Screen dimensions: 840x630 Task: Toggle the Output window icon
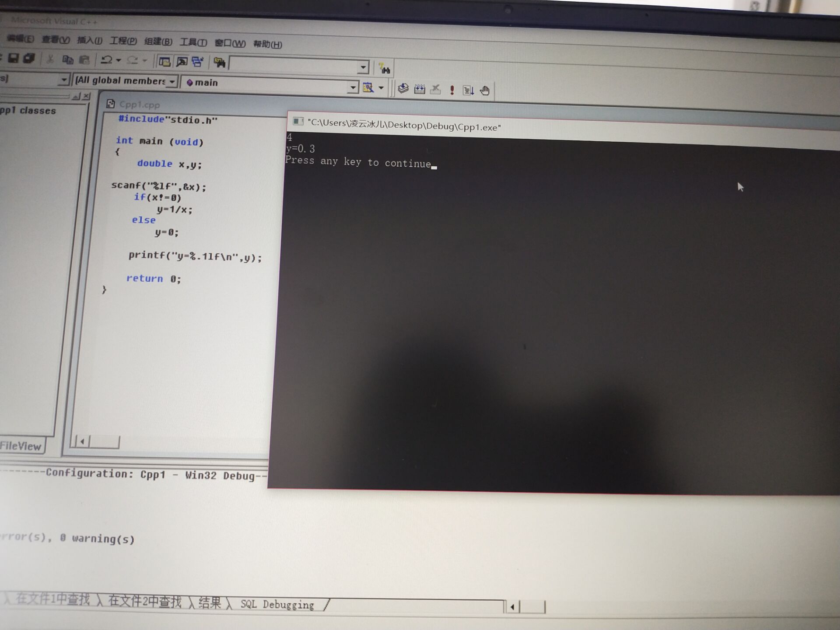[182, 62]
